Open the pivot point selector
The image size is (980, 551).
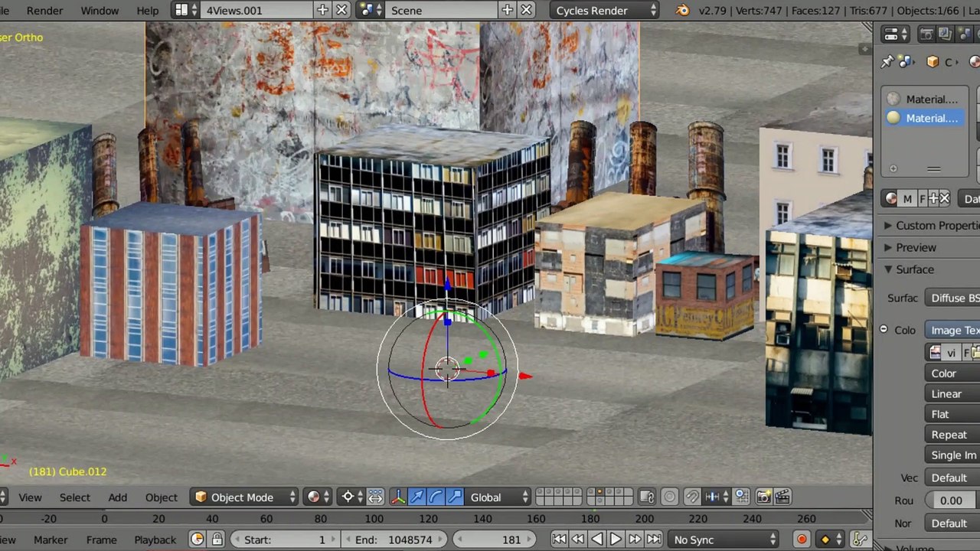pyautogui.click(x=352, y=497)
